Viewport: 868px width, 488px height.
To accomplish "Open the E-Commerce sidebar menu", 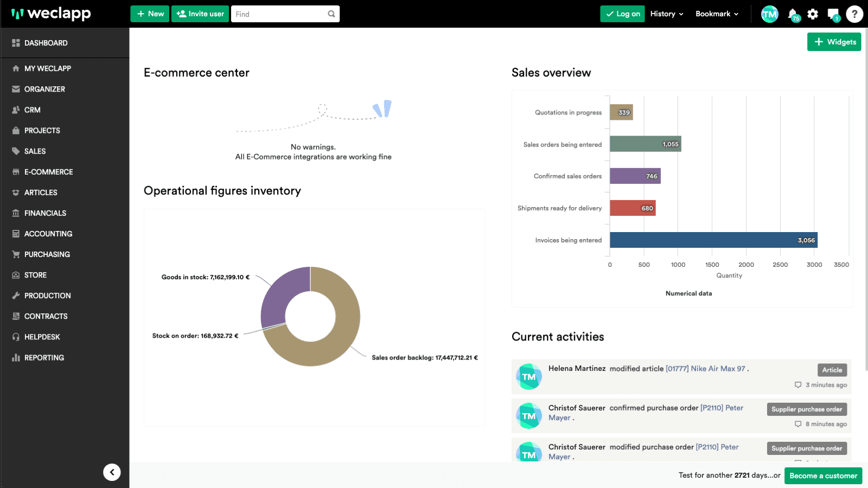I will click(48, 172).
